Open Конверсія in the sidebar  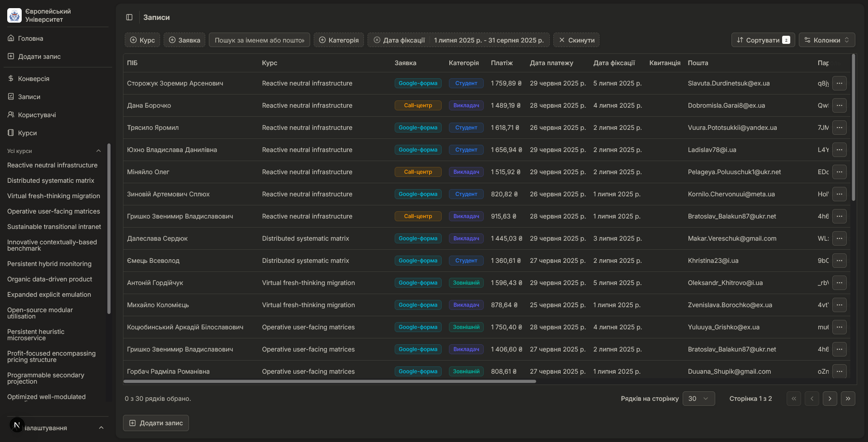click(x=33, y=79)
